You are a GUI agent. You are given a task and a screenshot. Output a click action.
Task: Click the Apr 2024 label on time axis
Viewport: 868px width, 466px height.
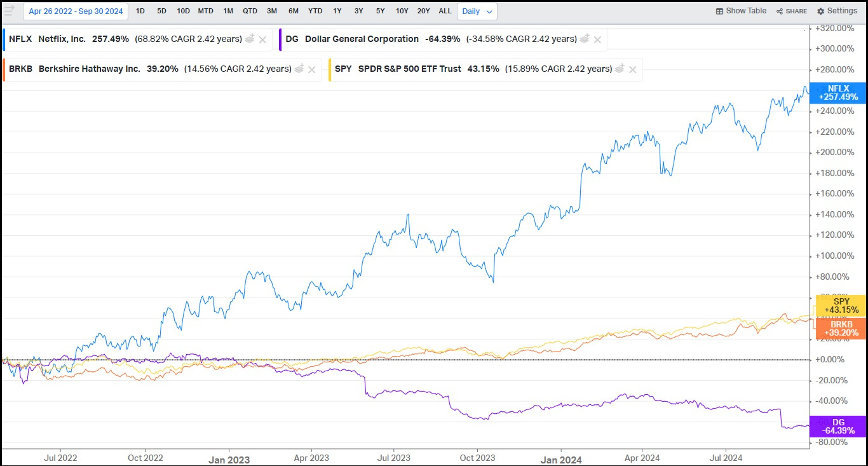pyautogui.click(x=642, y=458)
